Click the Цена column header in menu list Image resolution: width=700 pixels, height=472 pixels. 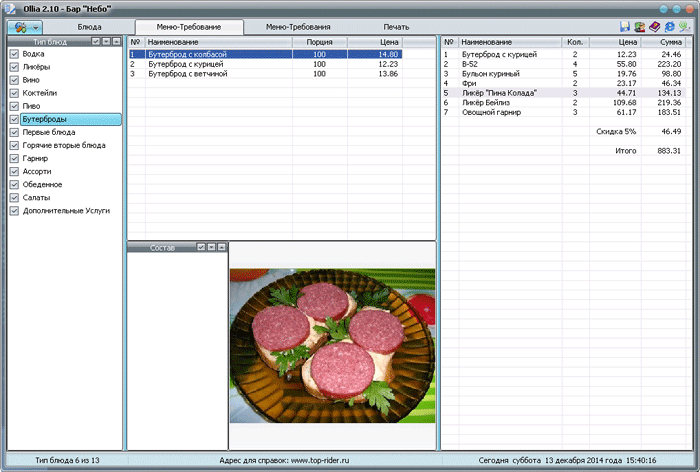[x=375, y=42]
